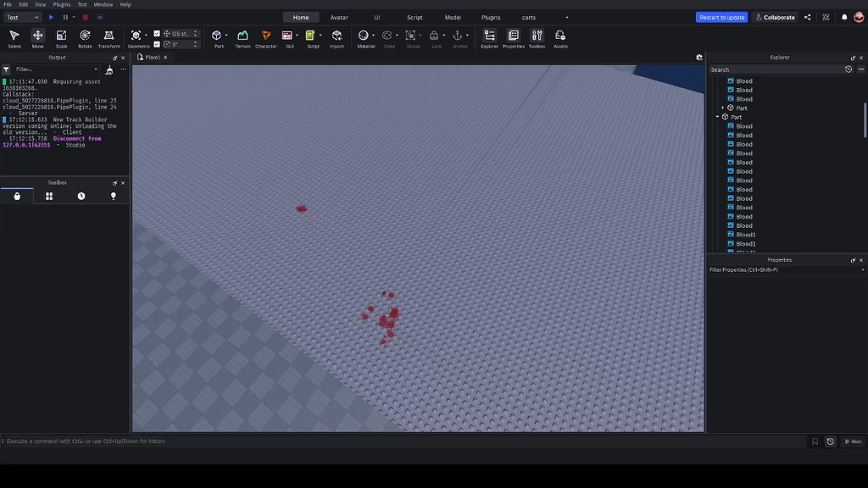Open the File menu

coord(8,4)
